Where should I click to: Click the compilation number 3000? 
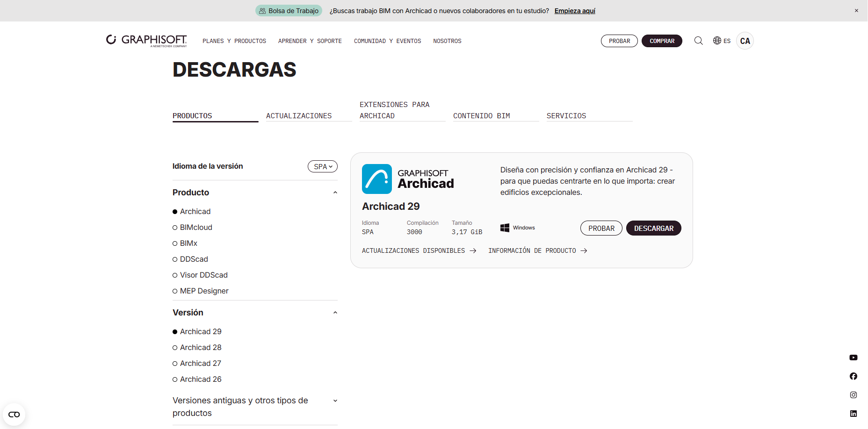[x=414, y=232]
